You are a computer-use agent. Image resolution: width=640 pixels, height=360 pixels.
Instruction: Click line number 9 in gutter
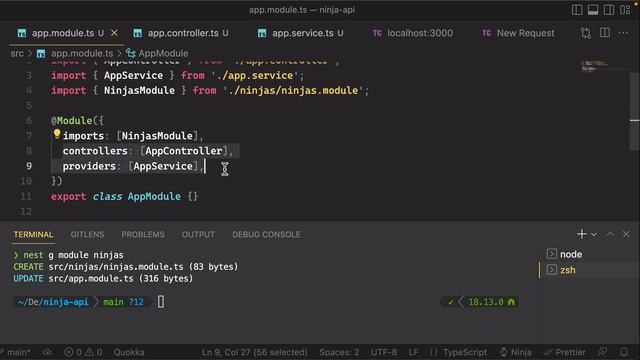(x=29, y=166)
